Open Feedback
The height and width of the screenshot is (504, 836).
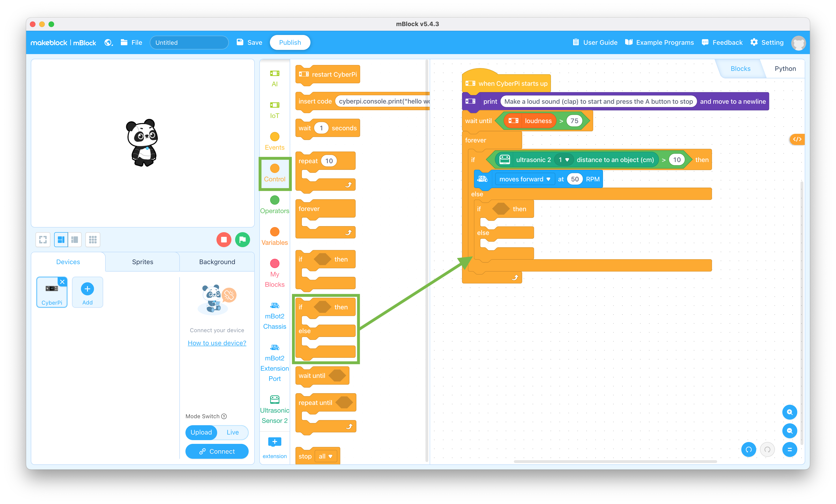click(x=722, y=42)
